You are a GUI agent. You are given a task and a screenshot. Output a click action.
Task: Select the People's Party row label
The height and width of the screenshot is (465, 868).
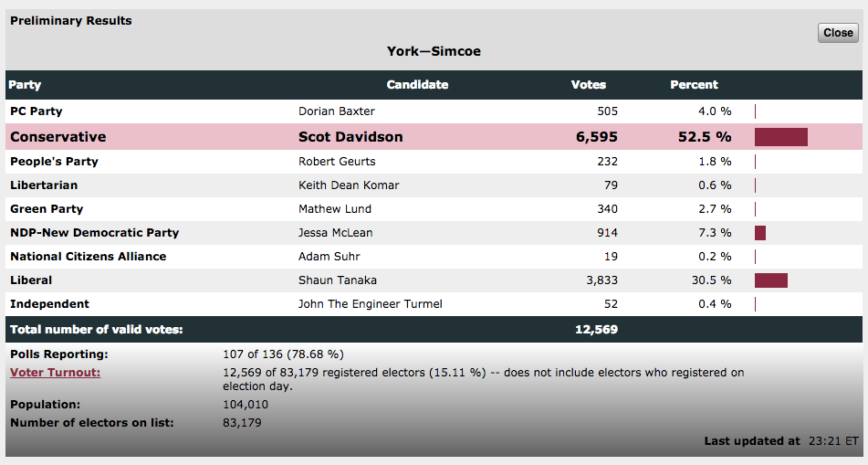(54, 162)
